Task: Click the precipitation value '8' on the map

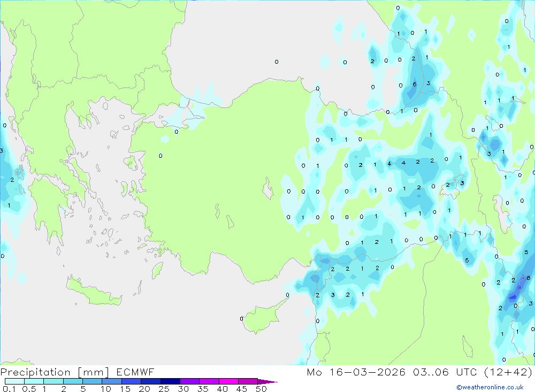Action: coord(528,278)
